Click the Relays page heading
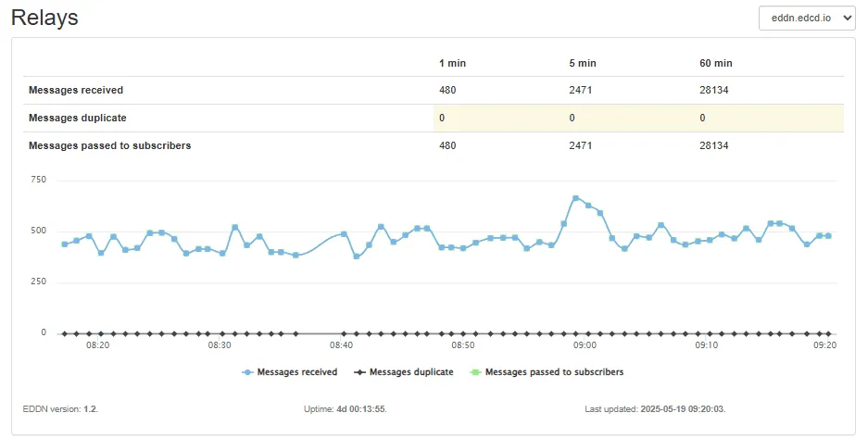 pos(44,18)
